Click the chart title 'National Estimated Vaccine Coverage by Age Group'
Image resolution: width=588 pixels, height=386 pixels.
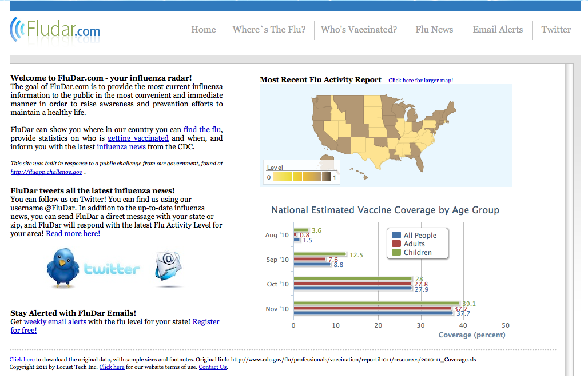(385, 210)
